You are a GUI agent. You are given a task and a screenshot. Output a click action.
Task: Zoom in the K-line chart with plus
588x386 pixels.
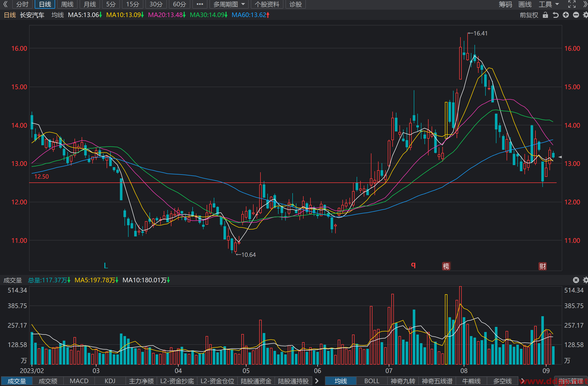pos(566,15)
